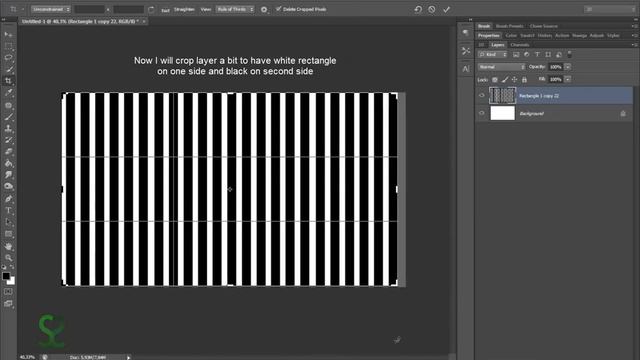This screenshot has width=640, height=360.
Task: Swap foreground and background colors
Action: click(x=12, y=268)
